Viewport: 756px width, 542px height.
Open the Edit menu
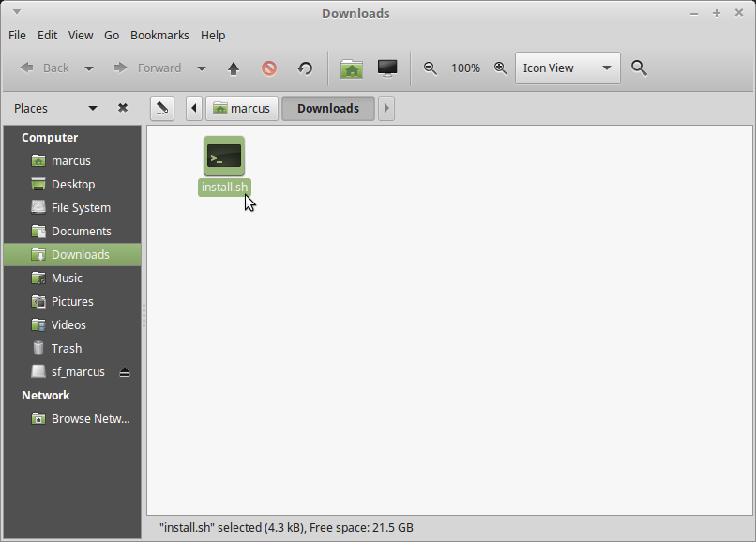[x=47, y=36]
